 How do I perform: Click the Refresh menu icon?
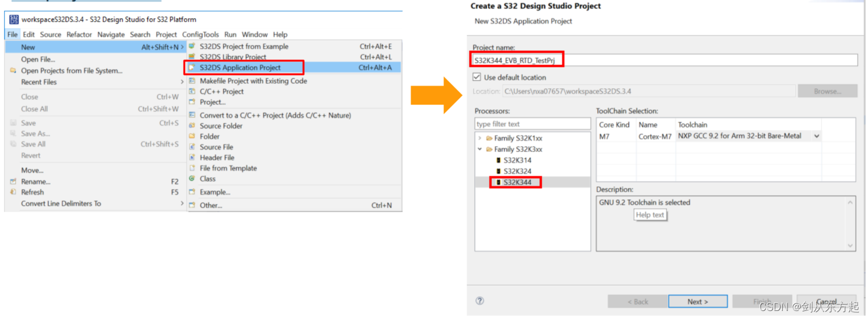(13, 192)
